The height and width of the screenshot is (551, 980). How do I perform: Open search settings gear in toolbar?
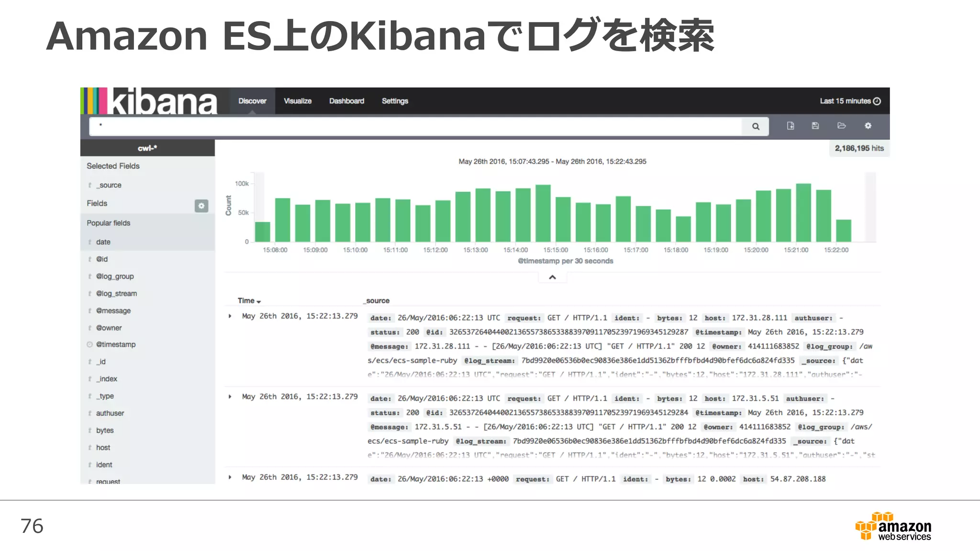868,126
